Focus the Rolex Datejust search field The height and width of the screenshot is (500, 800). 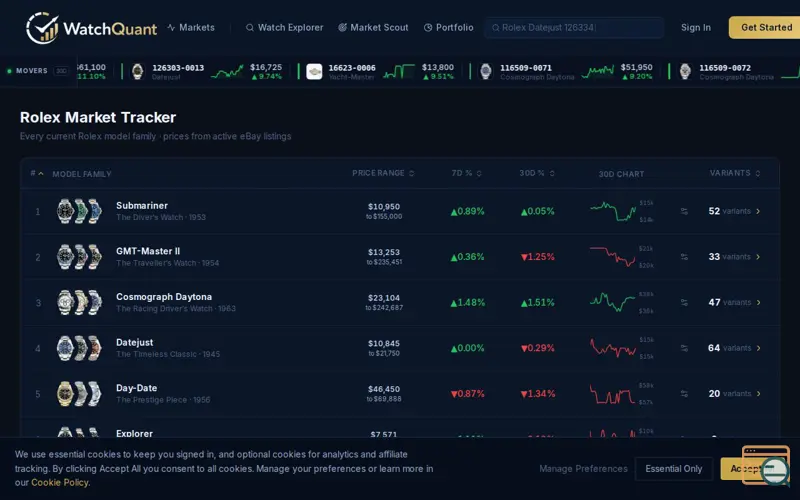pyautogui.click(x=574, y=28)
